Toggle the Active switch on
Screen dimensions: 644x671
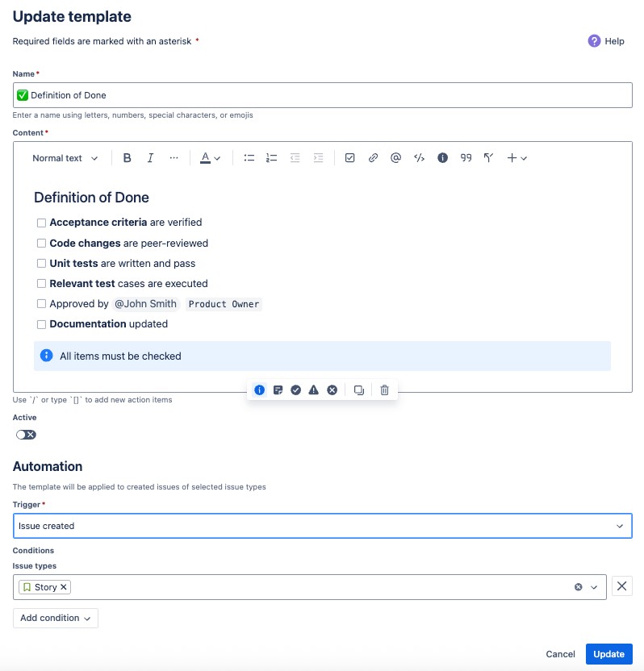[x=26, y=435]
